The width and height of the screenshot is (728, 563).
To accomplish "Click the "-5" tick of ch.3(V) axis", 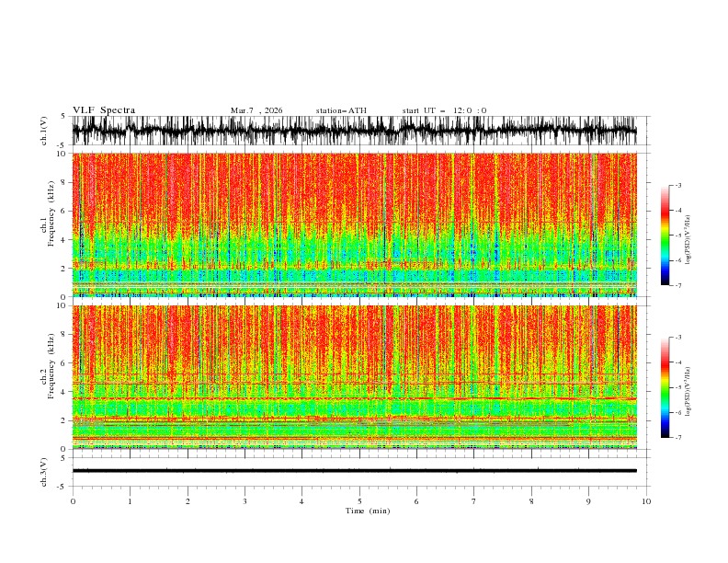I will 63,487.
